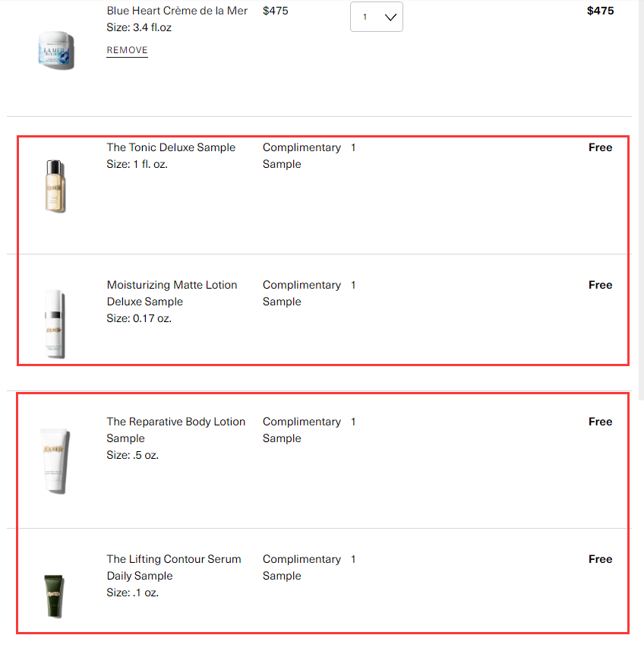Open the Blue Heart Crème de la Mer title
The height and width of the screenshot is (651, 644).
tap(177, 11)
